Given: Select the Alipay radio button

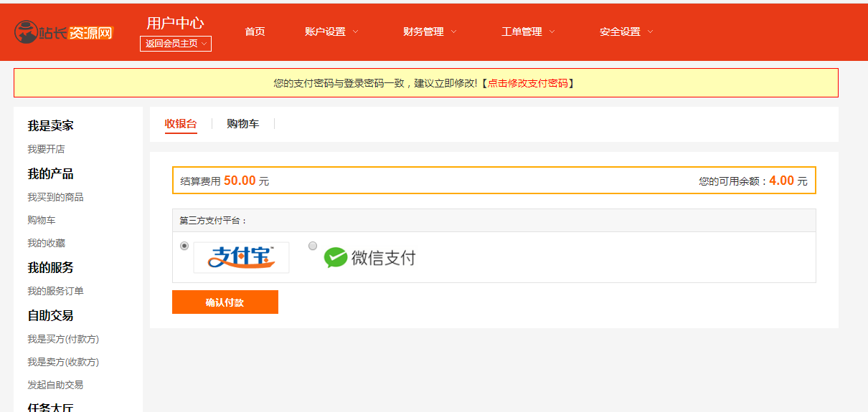Looking at the screenshot, I should (184, 246).
